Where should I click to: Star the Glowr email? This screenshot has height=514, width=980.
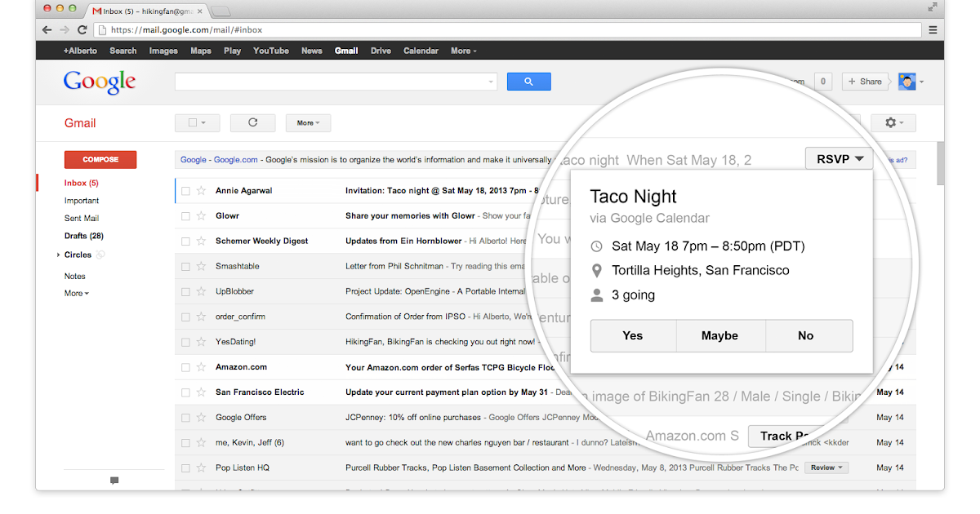point(201,216)
